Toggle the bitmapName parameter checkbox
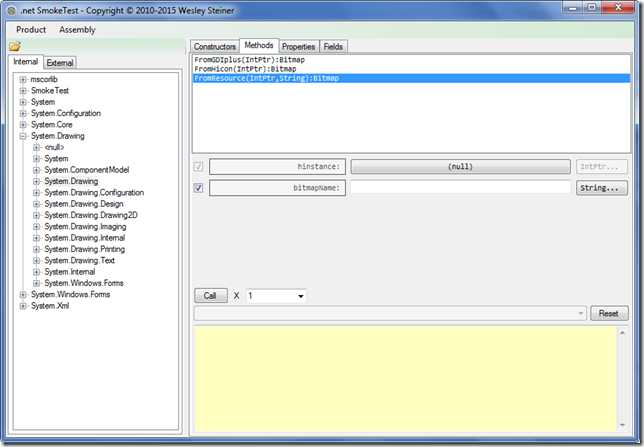The width and height of the screenshot is (644, 447). coord(198,188)
